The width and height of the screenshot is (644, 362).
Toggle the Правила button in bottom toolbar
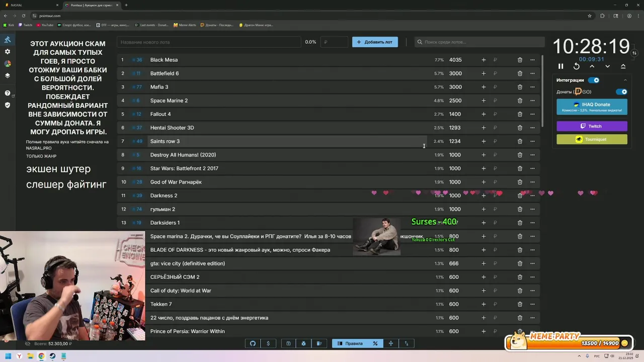[350, 343]
